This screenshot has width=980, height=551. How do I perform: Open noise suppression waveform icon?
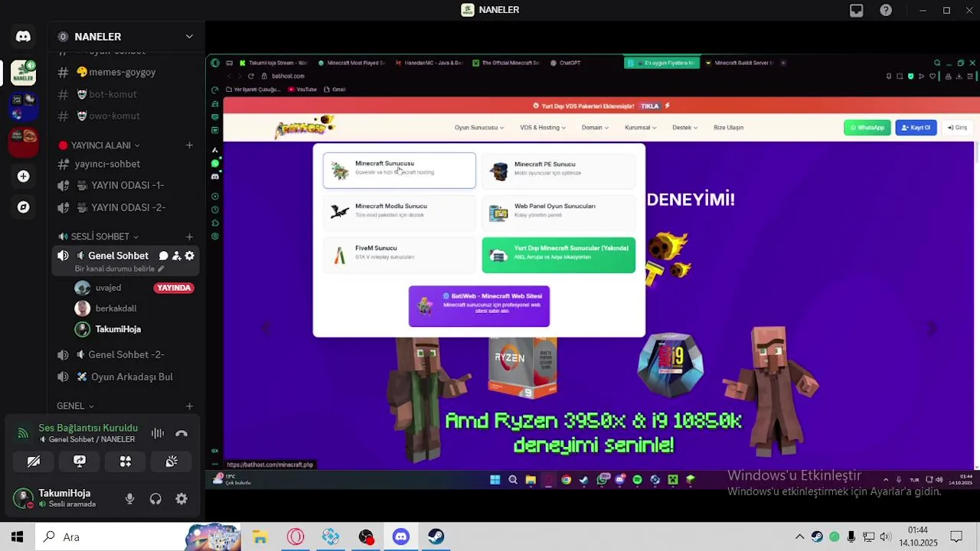pyautogui.click(x=158, y=433)
